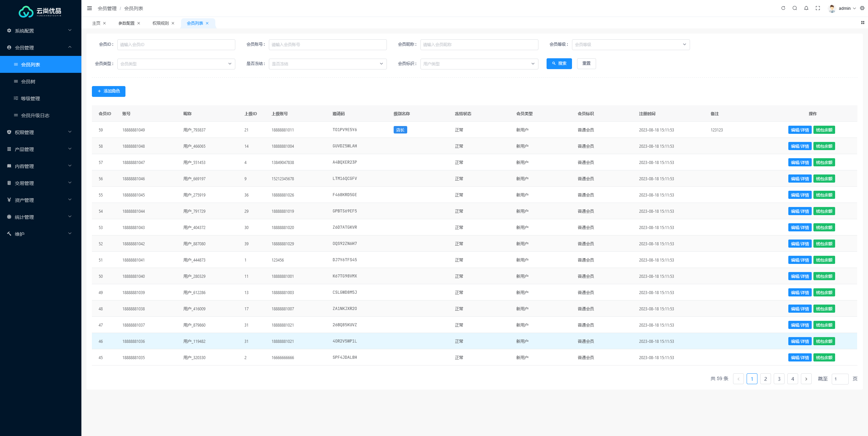Focus the 会员ID input field
This screenshot has width=868, height=436.
(176, 44)
